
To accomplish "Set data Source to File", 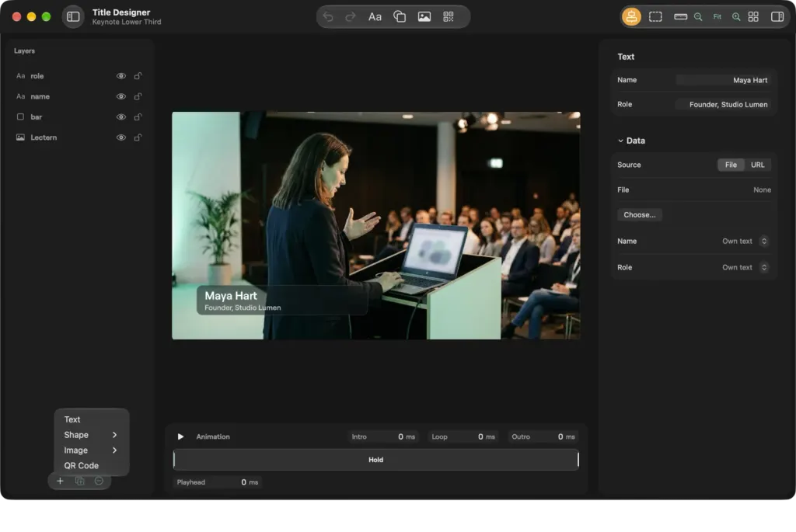I will pyautogui.click(x=731, y=165).
